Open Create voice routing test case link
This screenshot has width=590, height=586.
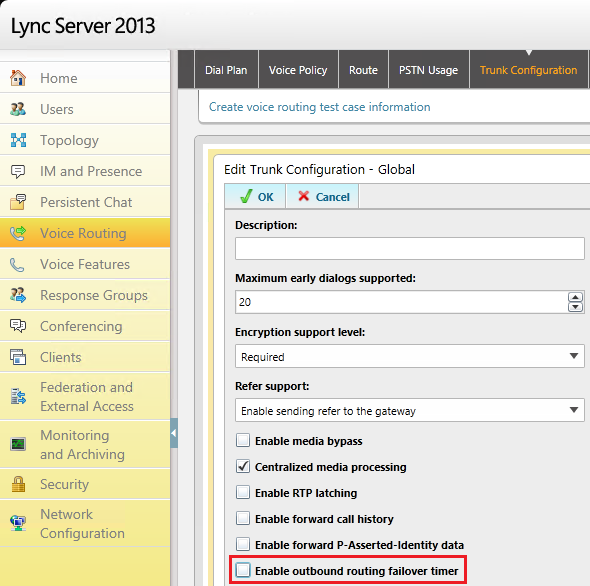(319, 107)
